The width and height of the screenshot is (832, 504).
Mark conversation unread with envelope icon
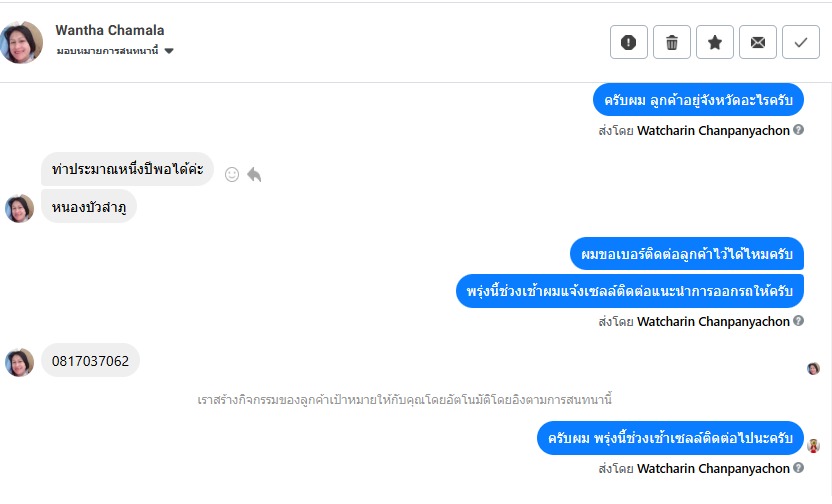(x=757, y=42)
